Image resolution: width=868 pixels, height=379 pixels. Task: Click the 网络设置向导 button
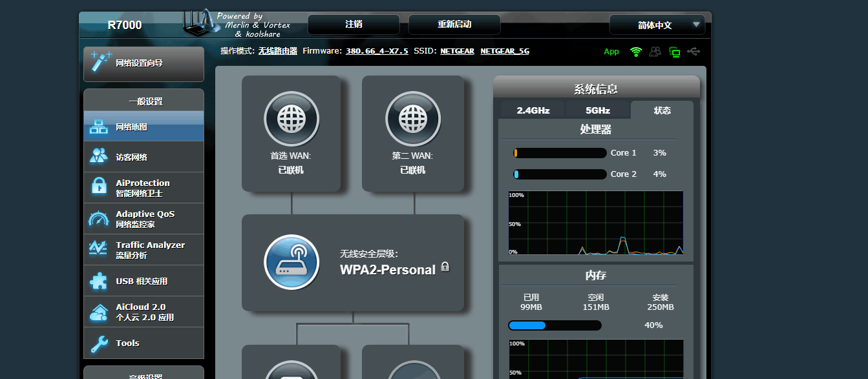pos(143,63)
